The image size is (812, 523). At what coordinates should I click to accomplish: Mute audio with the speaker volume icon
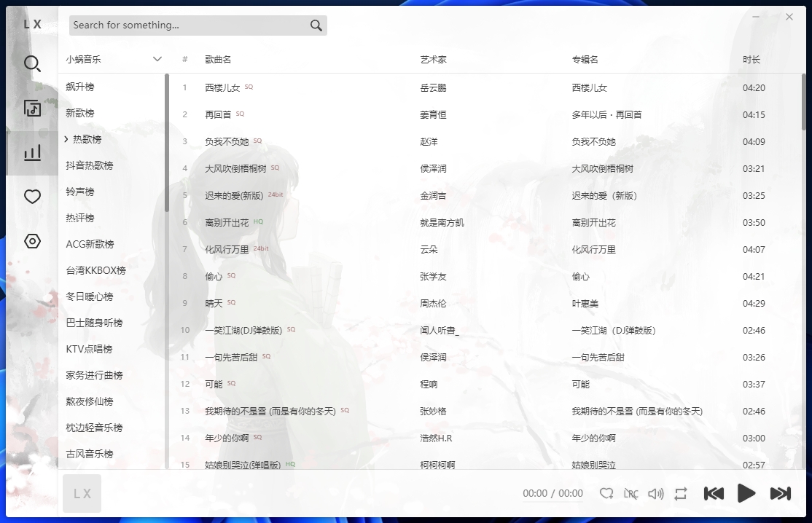coord(655,494)
